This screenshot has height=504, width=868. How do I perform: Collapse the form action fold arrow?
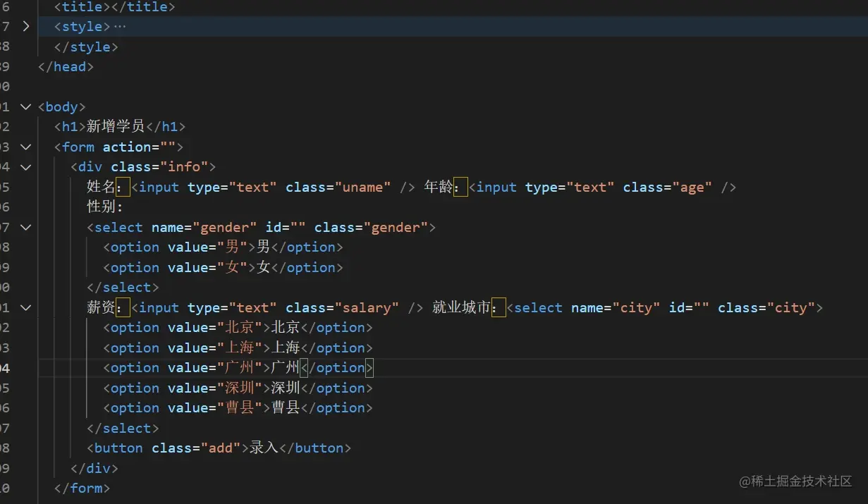point(26,147)
